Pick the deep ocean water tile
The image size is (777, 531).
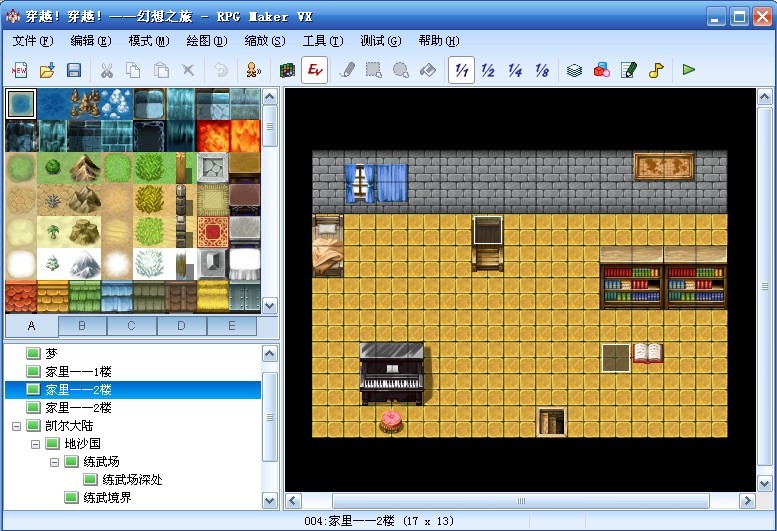(53, 104)
